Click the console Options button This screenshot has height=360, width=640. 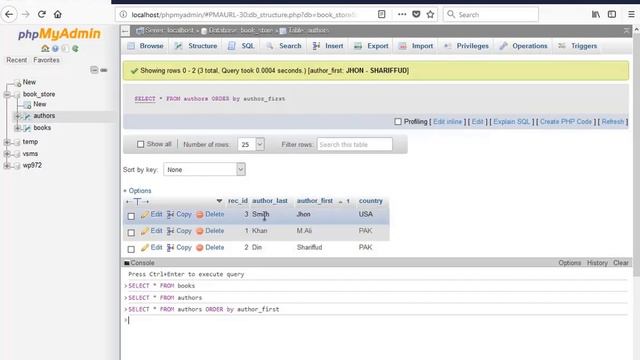point(569,263)
